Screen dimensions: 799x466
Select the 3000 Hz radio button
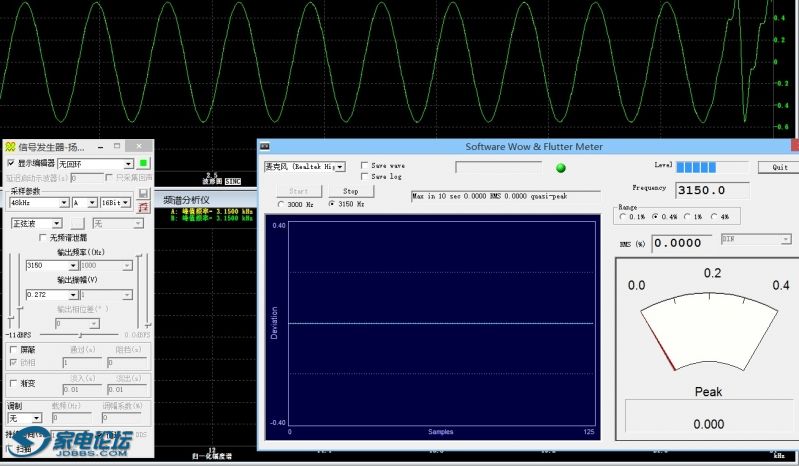pos(281,204)
